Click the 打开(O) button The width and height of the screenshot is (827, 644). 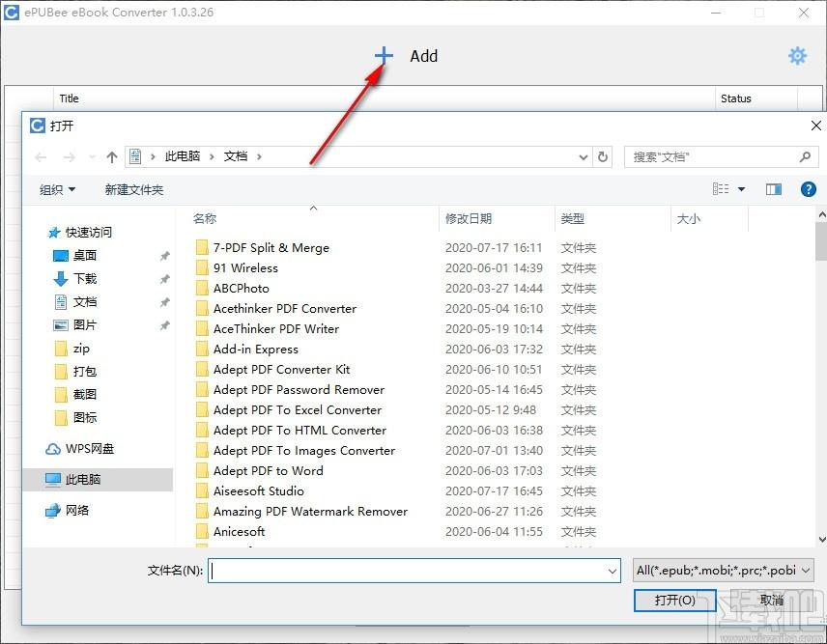click(x=674, y=601)
